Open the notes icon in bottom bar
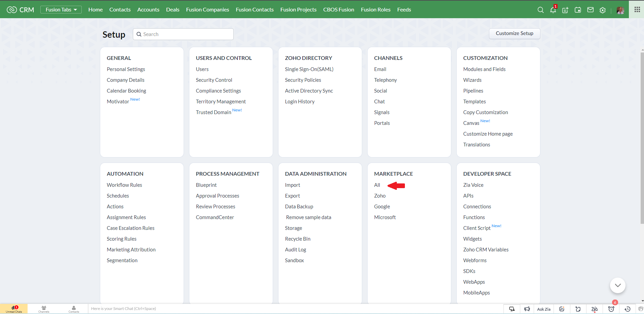 point(578,309)
